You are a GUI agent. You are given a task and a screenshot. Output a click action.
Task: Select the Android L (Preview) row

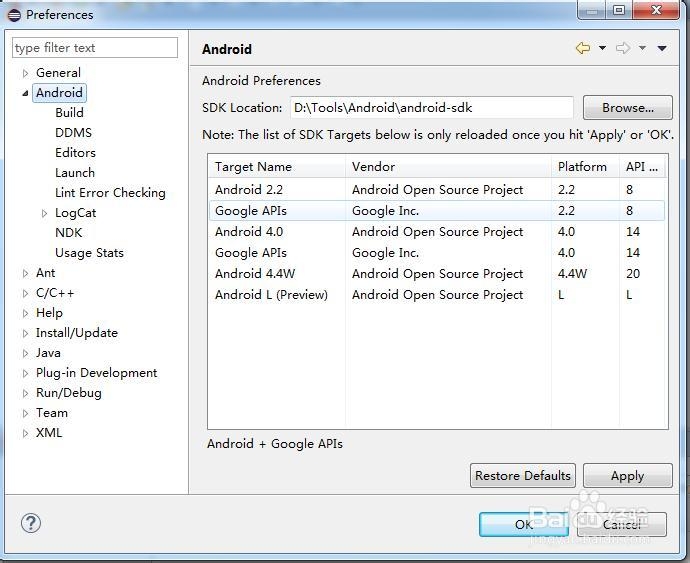(x=437, y=295)
